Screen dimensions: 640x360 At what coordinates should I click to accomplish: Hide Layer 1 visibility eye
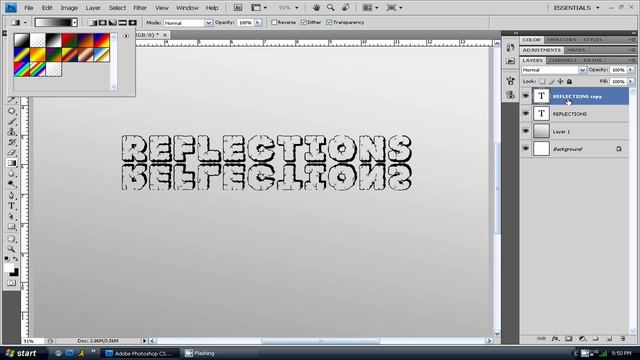click(x=526, y=131)
